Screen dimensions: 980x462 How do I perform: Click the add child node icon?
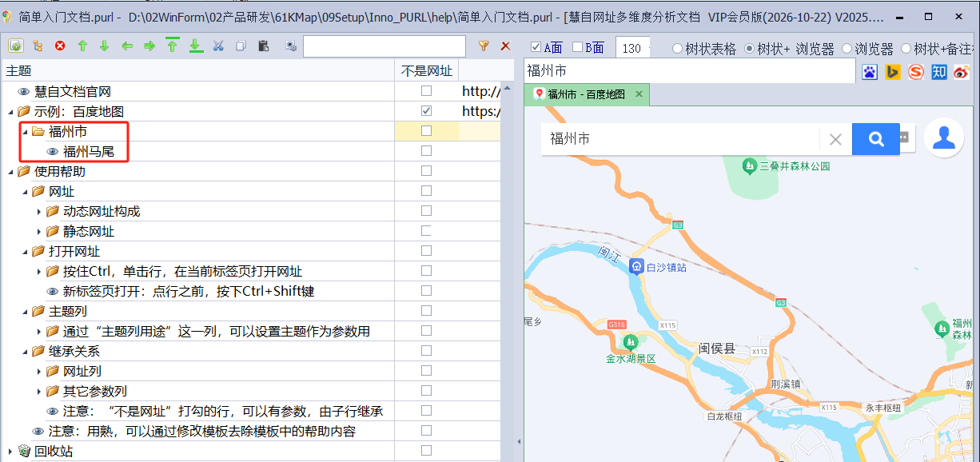point(38,46)
